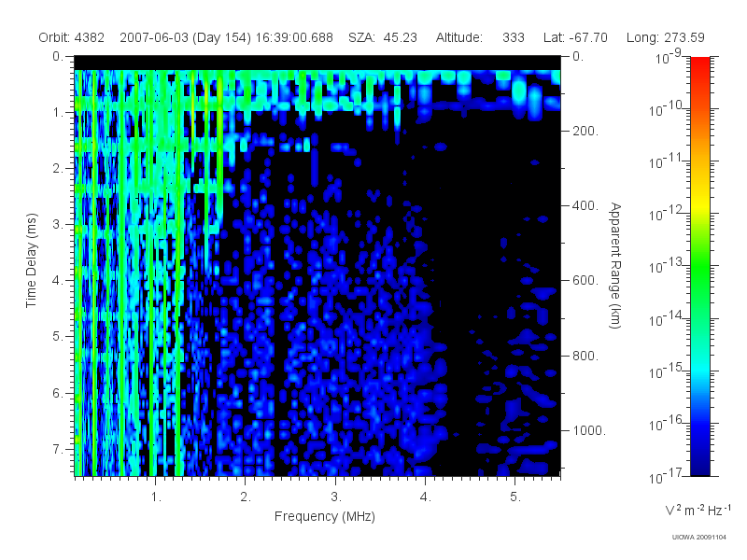Click the time delay tick '5.' on left axis
Image resolution: width=747 pixels, height=560 pixels.
pyautogui.click(x=58, y=337)
